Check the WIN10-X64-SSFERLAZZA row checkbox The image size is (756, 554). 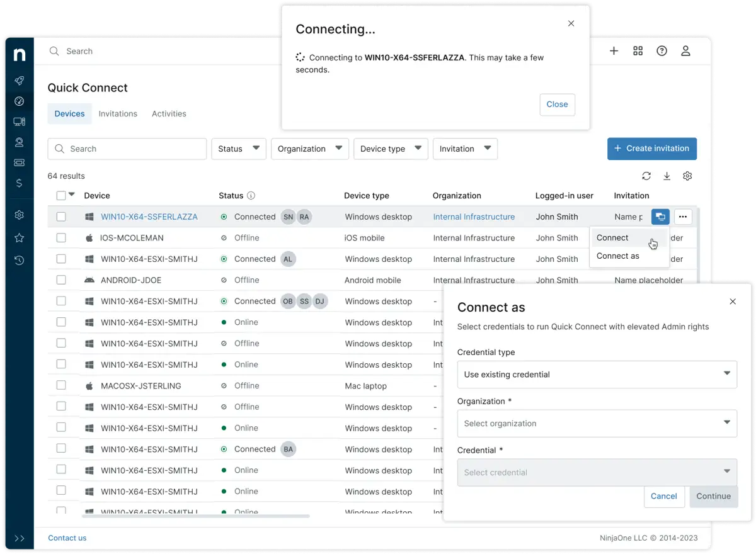coord(61,217)
